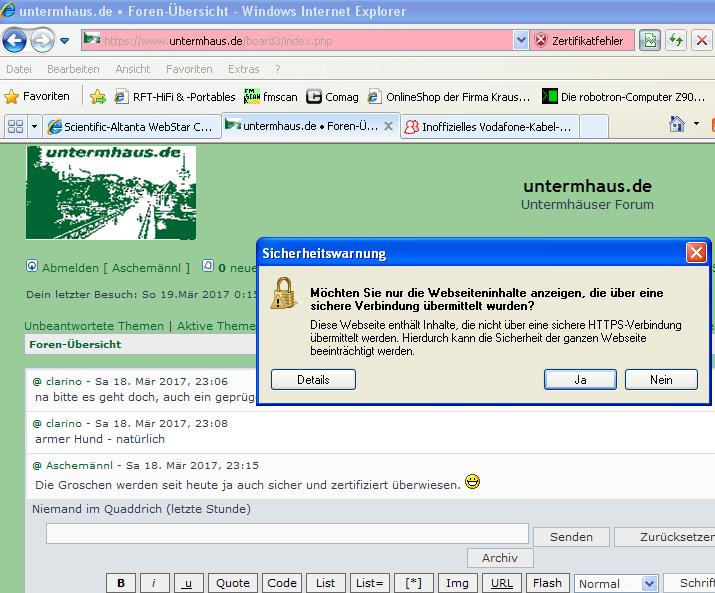Expand the address bar URL dropdown
Viewport: 715px width, 593px height.
pos(520,41)
